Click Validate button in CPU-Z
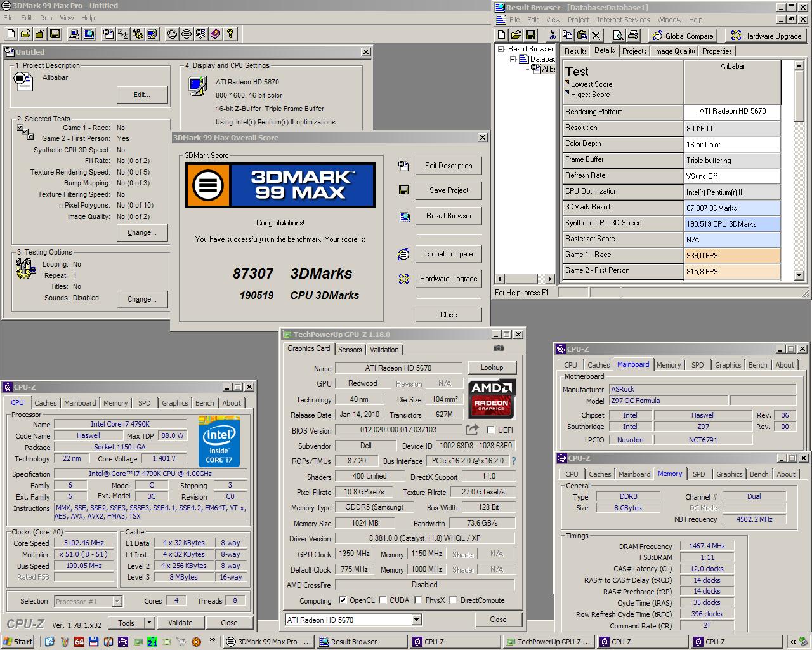Viewport: 812px width, 650px height. pos(180,623)
